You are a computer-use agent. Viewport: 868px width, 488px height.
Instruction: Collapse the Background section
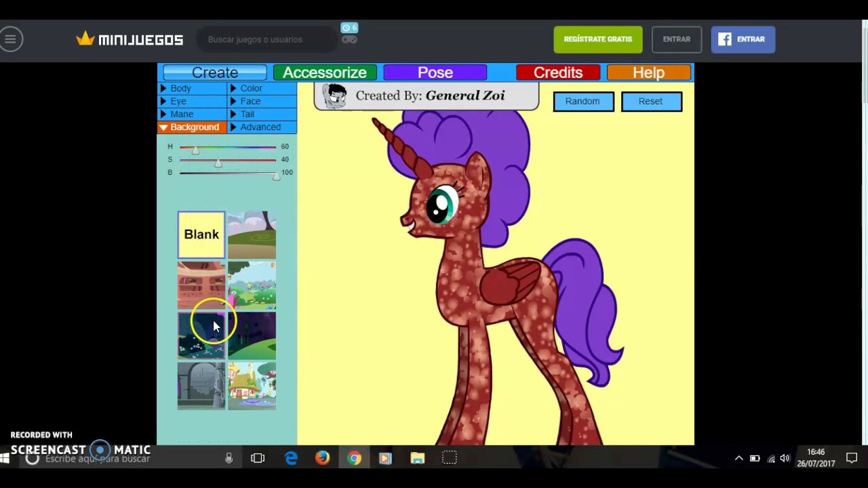click(x=192, y=127)
